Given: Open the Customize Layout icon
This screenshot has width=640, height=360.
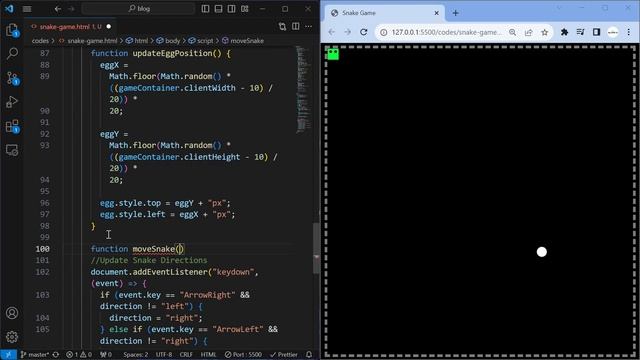Looking at the screenshot, I should [x=244, y=9].
